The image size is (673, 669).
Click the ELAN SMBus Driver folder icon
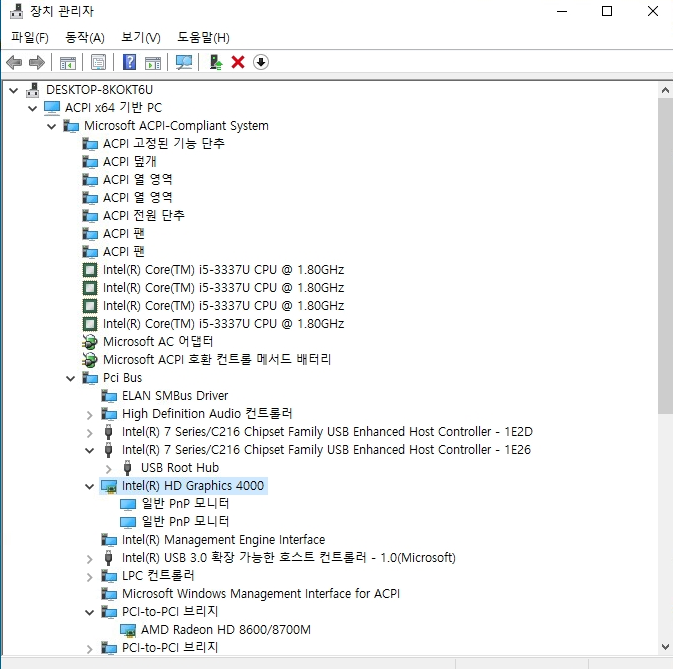pyautogui.click(x=109, y=396)
